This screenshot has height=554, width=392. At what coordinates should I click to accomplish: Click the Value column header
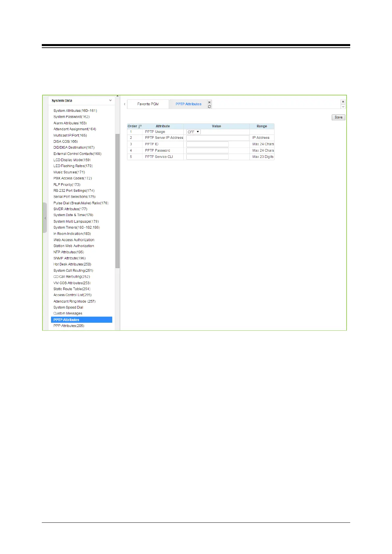tap(216, 126)
